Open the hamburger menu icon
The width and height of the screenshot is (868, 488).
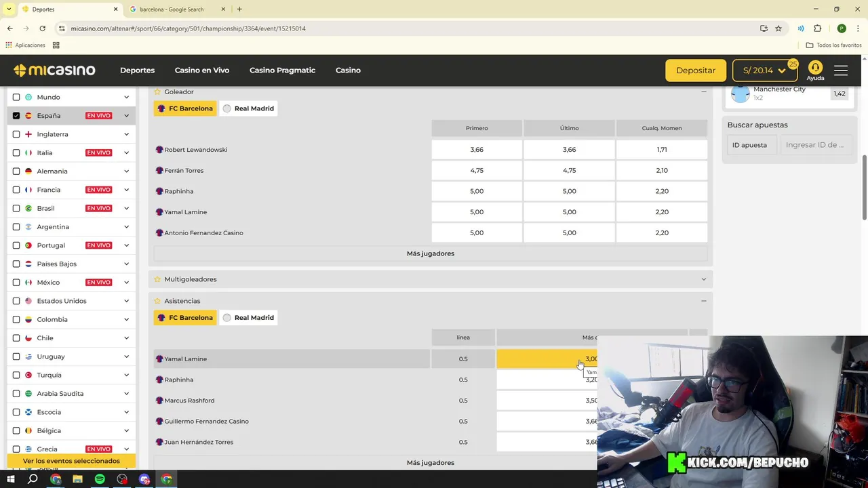(x=841, y=70)
